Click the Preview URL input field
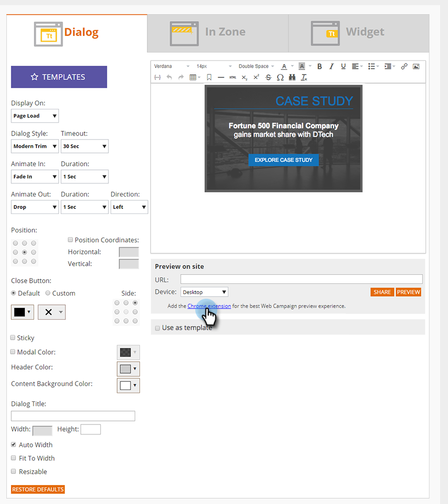This screenshot has width=448, height=504. tap(302, 279)
